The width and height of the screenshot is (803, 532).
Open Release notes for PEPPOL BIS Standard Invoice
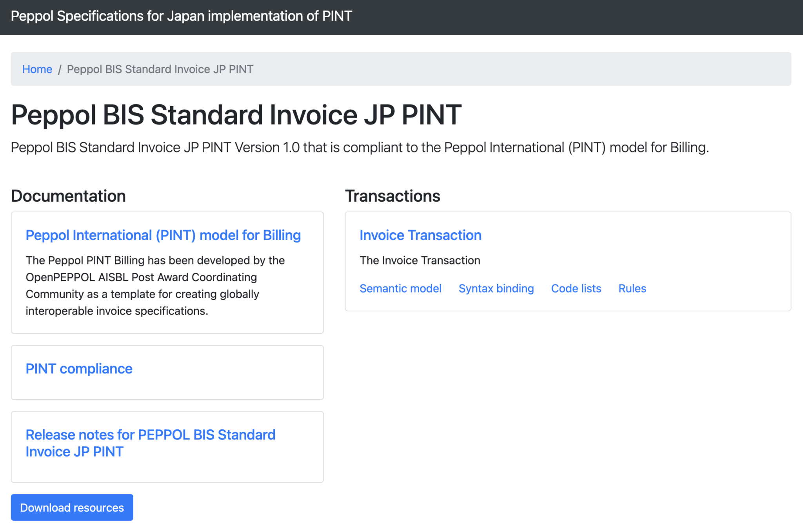click(x=150, y=443)
